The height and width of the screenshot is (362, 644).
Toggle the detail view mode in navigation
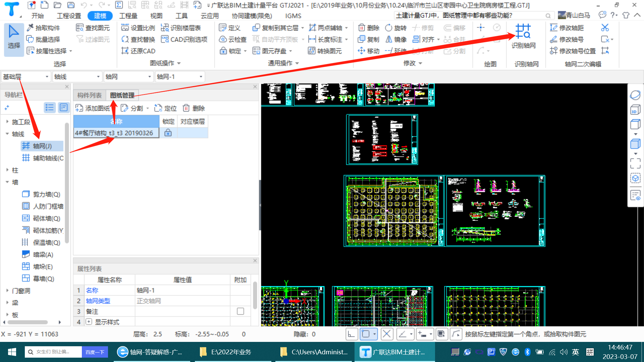(63, 108)
